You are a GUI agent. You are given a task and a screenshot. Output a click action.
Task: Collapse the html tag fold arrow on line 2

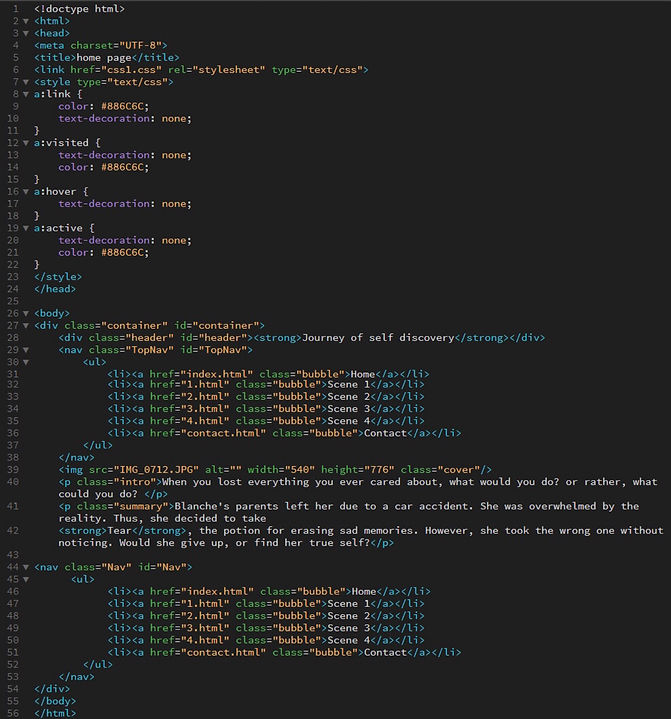coord(26,21)
